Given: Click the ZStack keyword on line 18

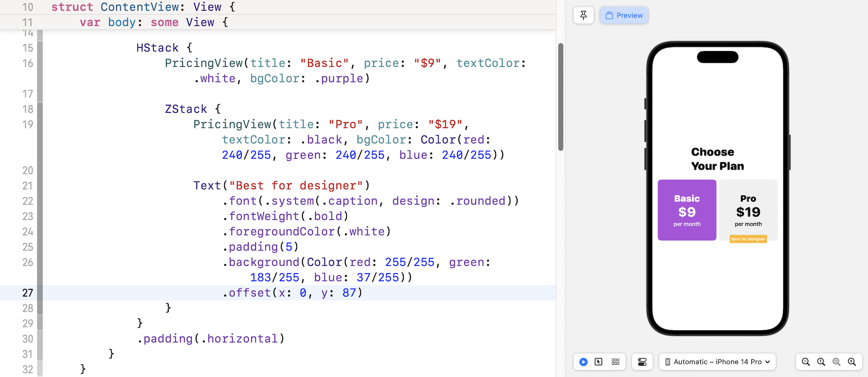Looking at the screenshot, I should [186, 109].
